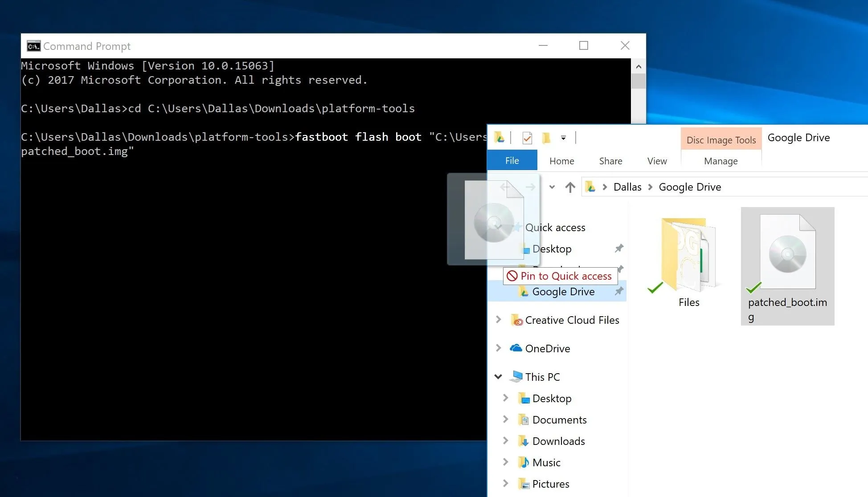Click Google Drive in the address breadcrumb

pyautogui.click(x=690, y=187)
